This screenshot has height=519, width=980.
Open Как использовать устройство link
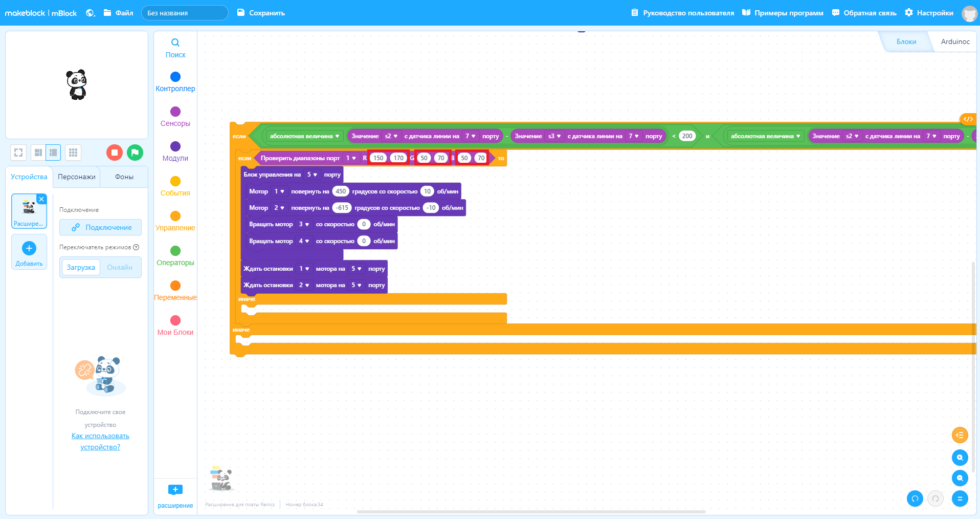click(100, 441)
